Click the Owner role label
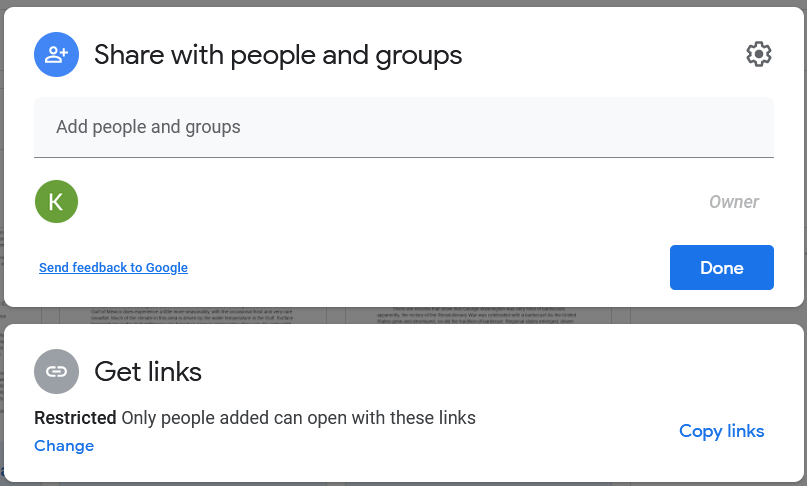807x486 pixels. click(734, 202)
